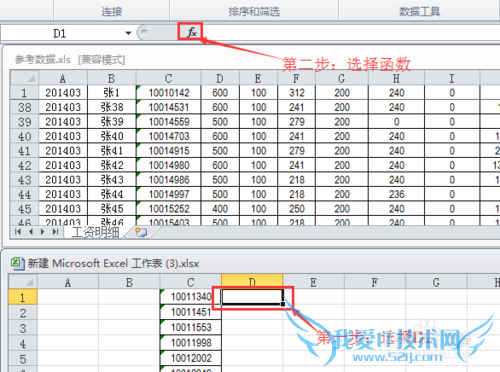Click cell containing 10010142
Viewport: 500px width, 372px height.
(168, 93)
